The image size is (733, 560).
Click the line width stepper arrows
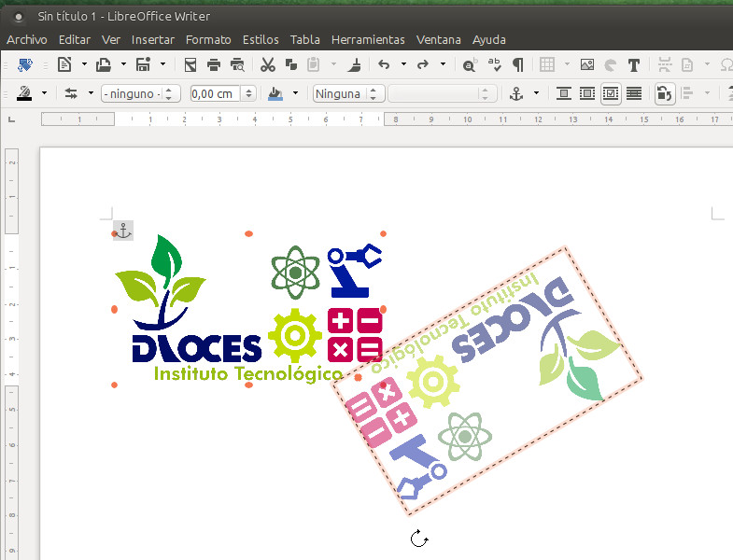[x=248, y=93]
